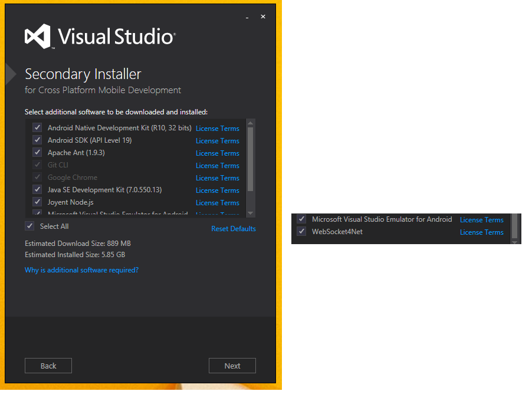The image size is (532, 401).
Task: Open License Terms for Git CLI
Action: click(218, 166)
